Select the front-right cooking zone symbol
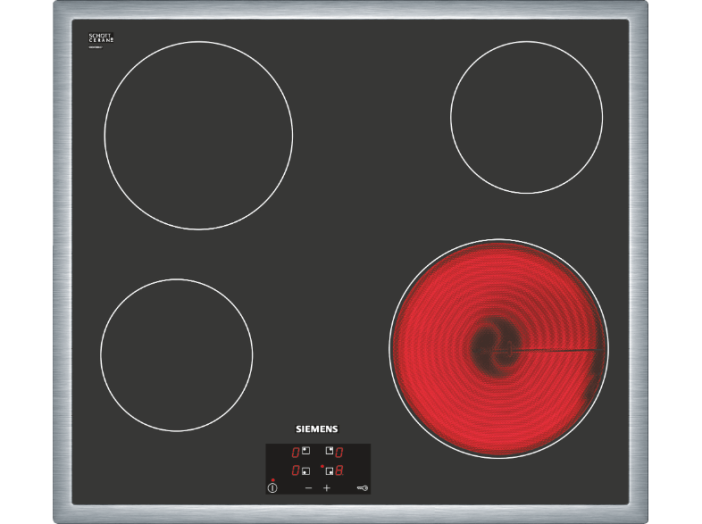 tap(330, 471)
